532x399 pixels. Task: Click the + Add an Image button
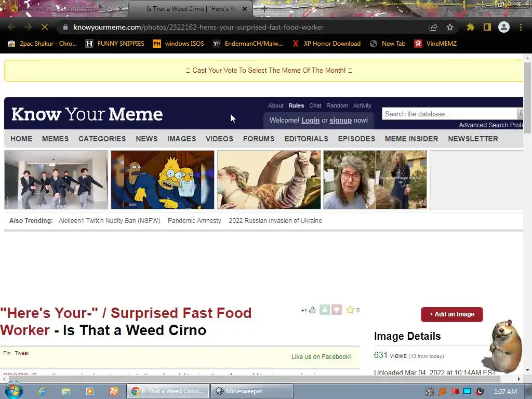452,314
